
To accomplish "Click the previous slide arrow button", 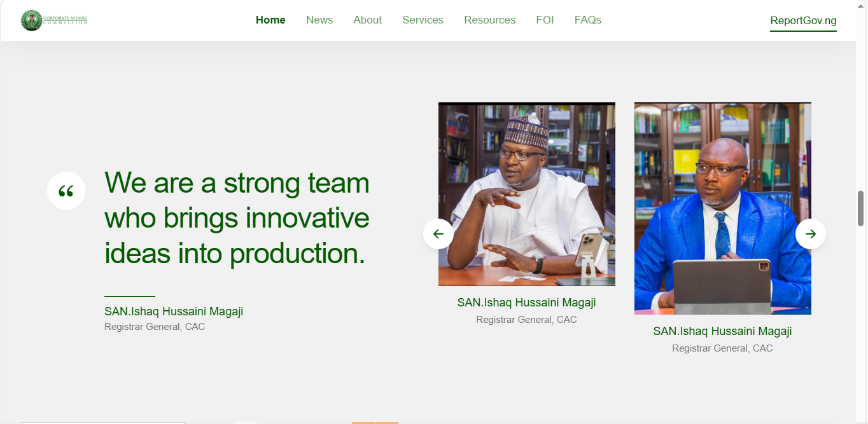I will pos(438,234).
